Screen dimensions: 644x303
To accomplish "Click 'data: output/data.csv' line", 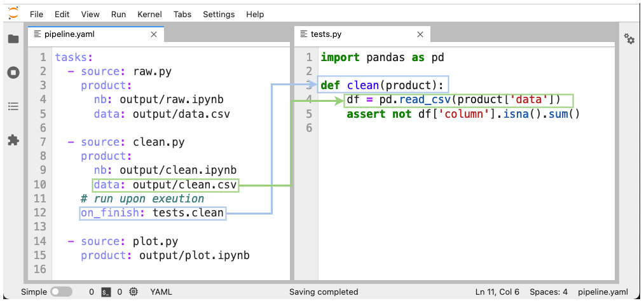I will click(162, 114).
